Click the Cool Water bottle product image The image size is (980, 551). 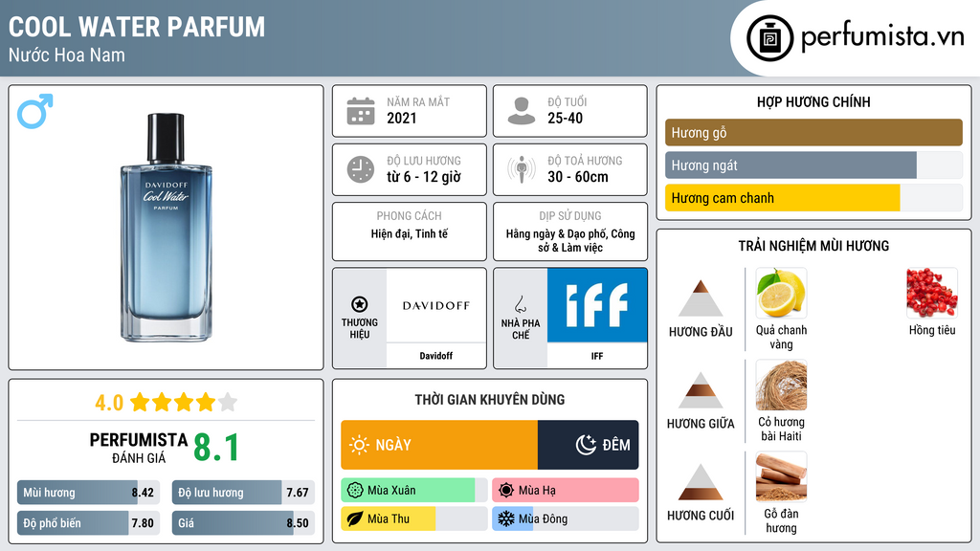point(167,228)
